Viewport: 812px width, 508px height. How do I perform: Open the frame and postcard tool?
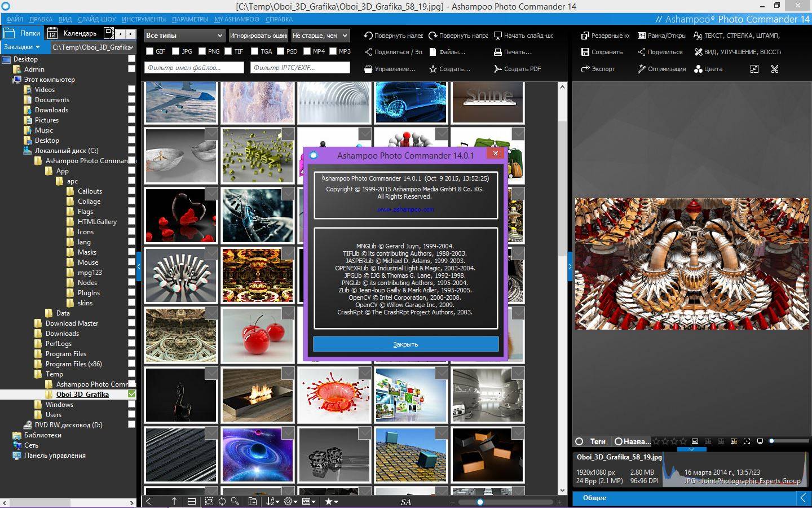click(x=661, y=35)
